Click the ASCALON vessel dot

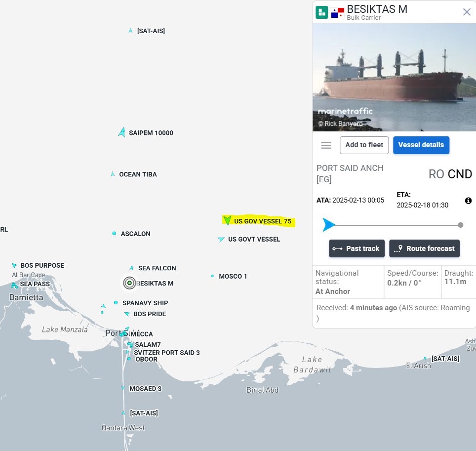click(x=115, y=234)
